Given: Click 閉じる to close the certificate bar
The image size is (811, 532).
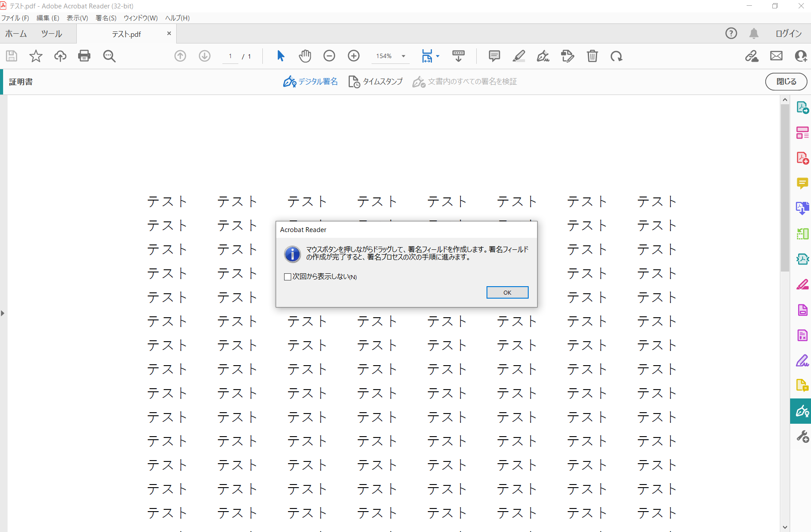Looking at the screenshot, I should point(786,82).
